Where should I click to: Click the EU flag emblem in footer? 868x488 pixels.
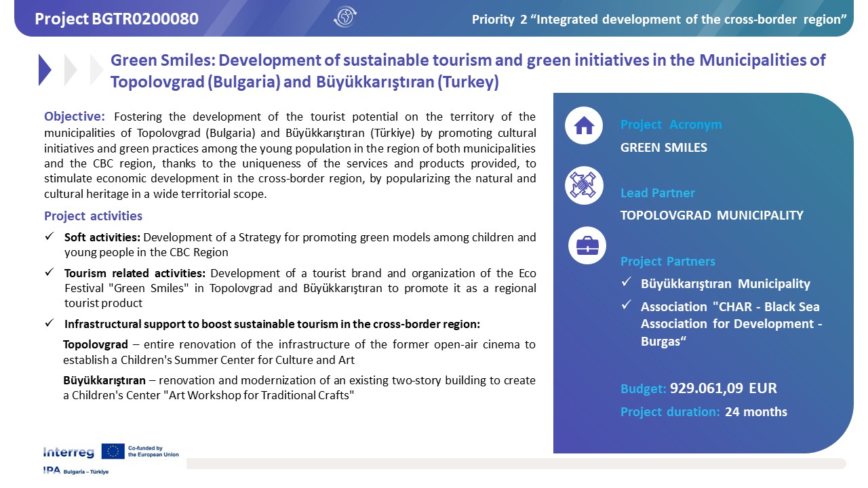tap(113, 451)
